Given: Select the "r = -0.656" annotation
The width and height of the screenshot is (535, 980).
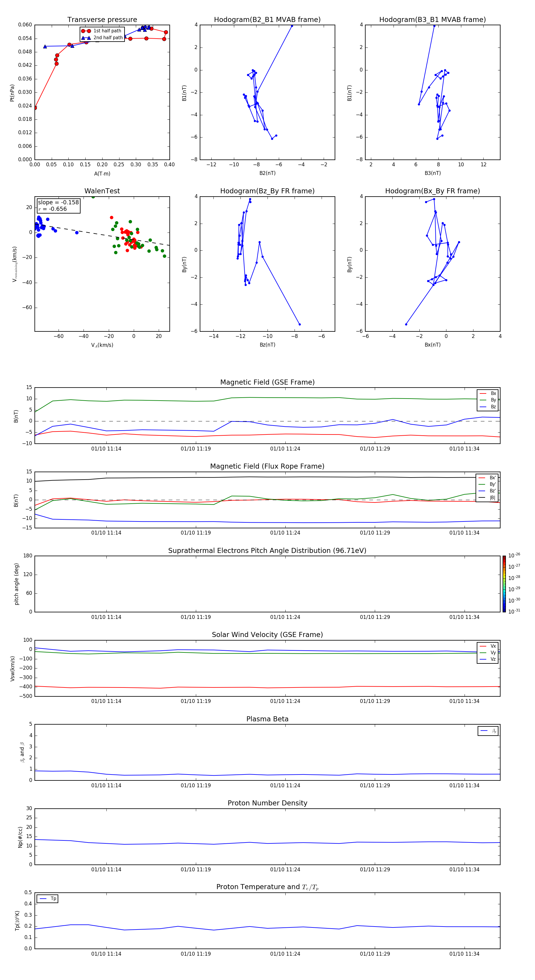Looking at the screenshot, I should pyautogui.click(x=53, y=209).
